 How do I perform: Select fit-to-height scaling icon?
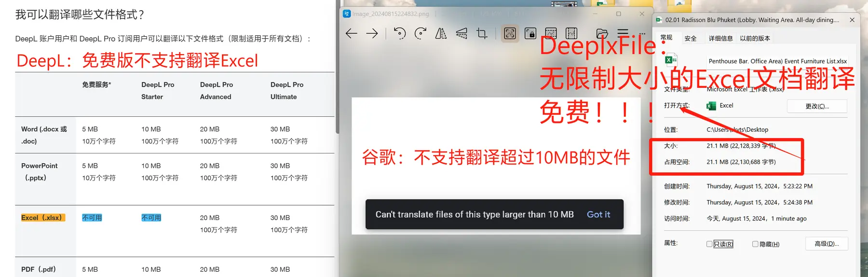(x=571, y=33)
